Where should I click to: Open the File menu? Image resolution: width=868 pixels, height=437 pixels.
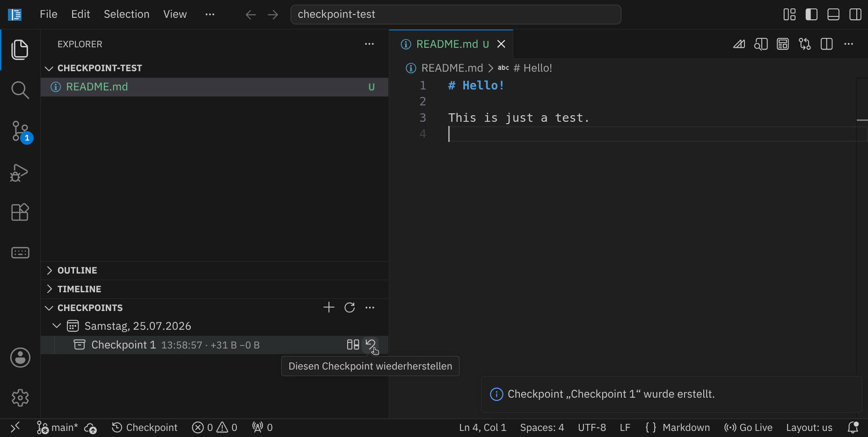click(x=49, y=15)
